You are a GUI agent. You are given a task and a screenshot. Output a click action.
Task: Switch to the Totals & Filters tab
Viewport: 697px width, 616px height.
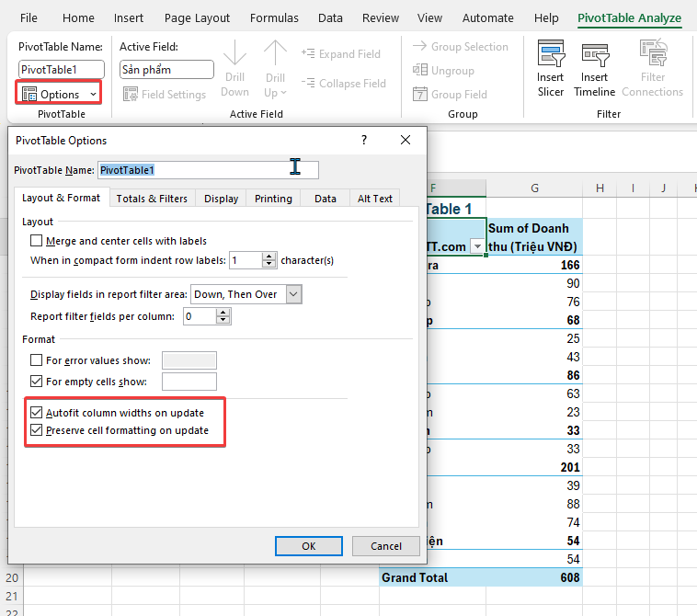(x=152, y=199)
